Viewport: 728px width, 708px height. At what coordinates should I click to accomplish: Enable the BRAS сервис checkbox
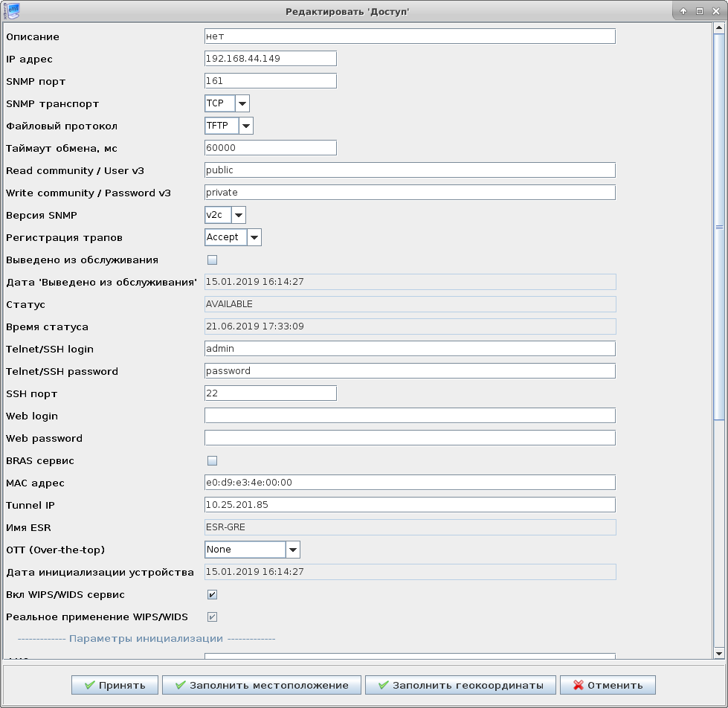[212, 461]
